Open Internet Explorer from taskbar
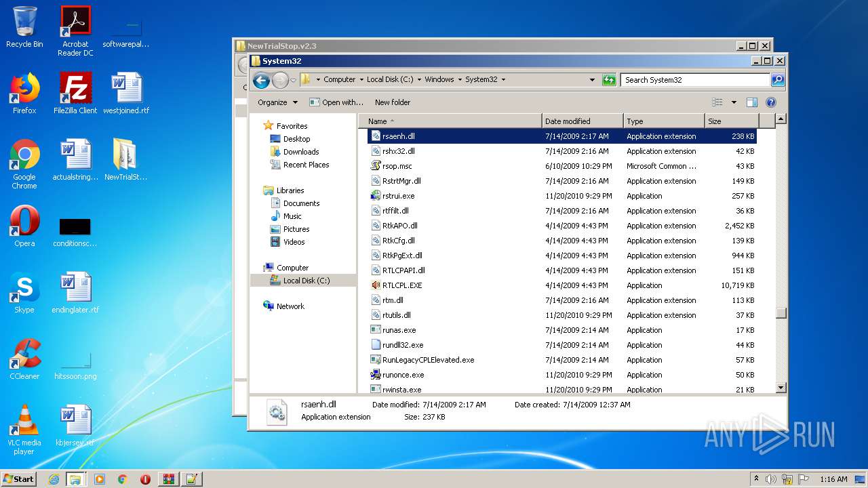The height and width of the screenshot is (488, 868). coord(54,479)
